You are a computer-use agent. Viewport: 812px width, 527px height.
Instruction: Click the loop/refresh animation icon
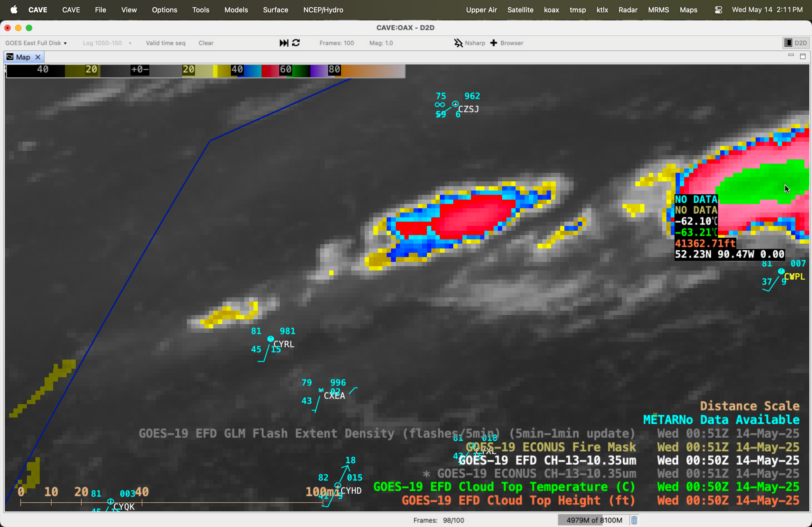click(296, 43)
